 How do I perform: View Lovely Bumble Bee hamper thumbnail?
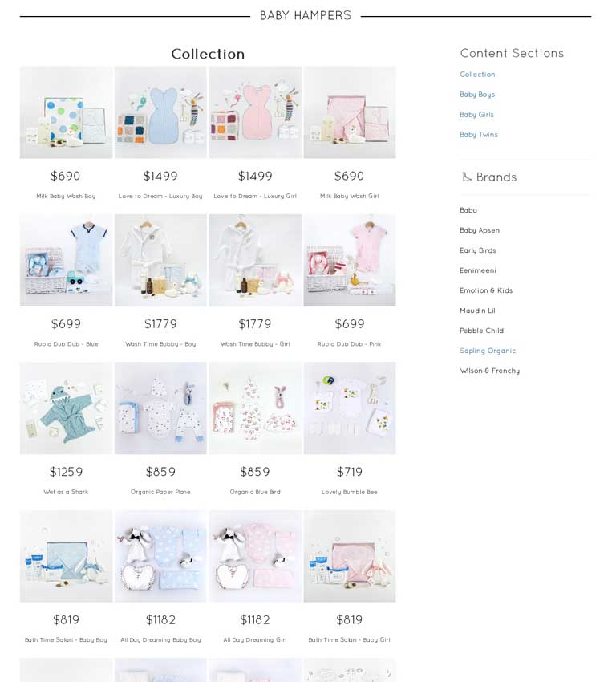(350, 408)
